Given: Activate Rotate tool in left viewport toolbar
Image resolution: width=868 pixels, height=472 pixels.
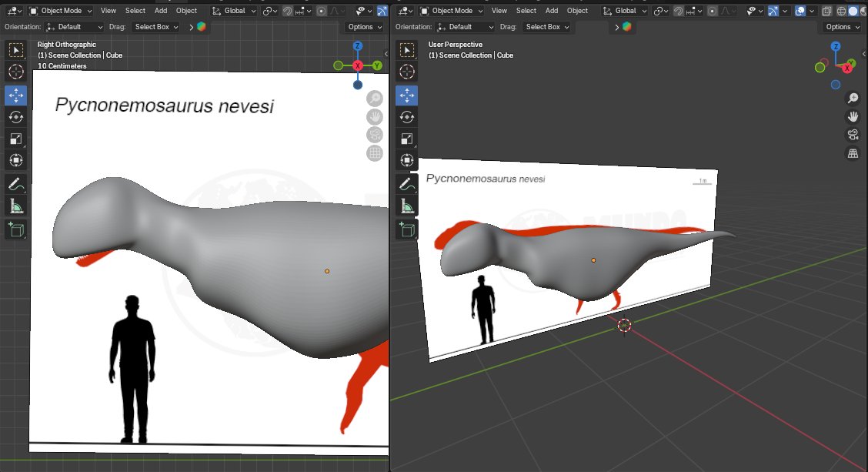Looking at the screenshot, I should pos(15,117).
